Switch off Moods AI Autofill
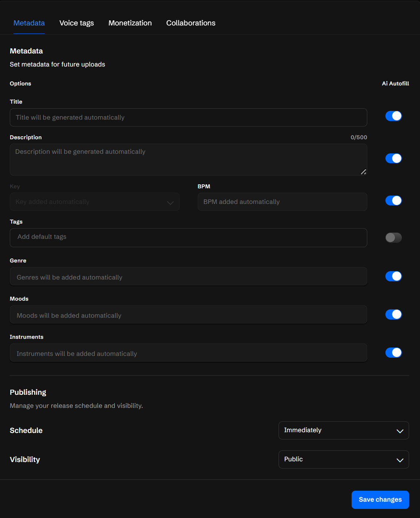Viewport: 420px width, 518px height. coord(393,314)
